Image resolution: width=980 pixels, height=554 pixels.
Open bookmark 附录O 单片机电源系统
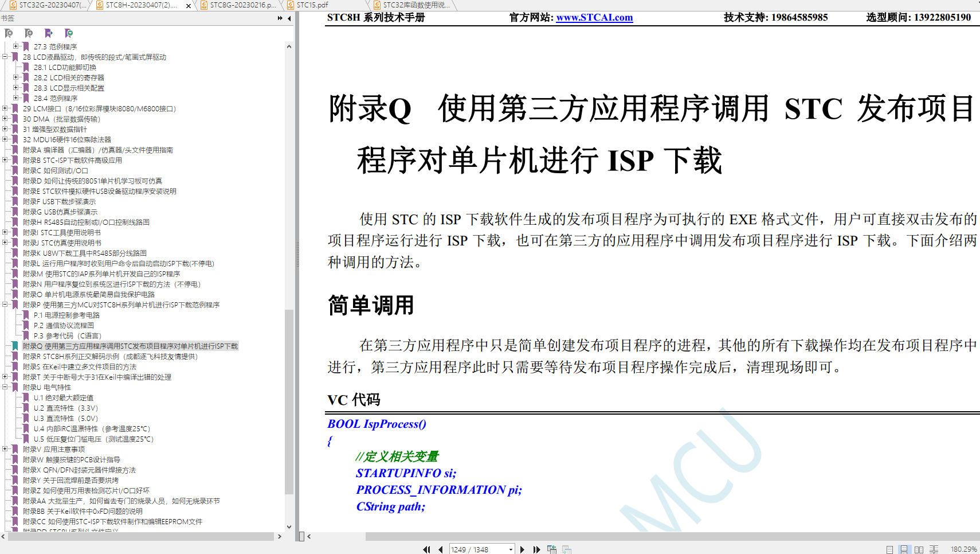pyautogui.click(x=89, y=294)
